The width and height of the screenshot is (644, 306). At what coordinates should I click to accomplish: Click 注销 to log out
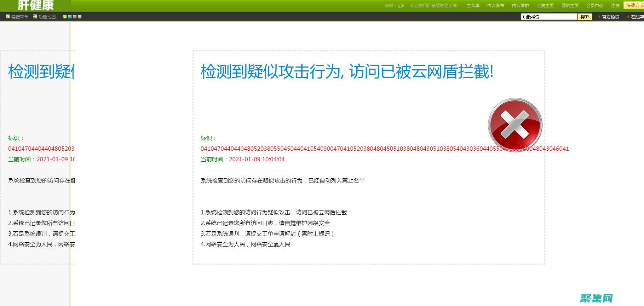[x=615, y=6]
